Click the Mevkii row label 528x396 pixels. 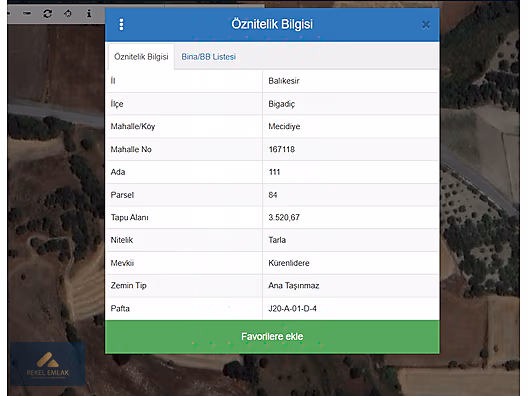(122, 263)
